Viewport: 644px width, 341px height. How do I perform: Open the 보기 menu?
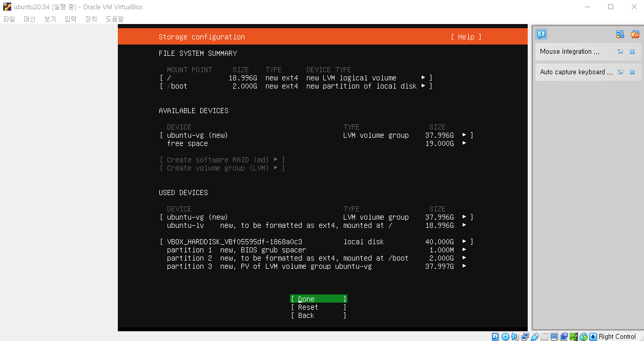pos(50,19)
